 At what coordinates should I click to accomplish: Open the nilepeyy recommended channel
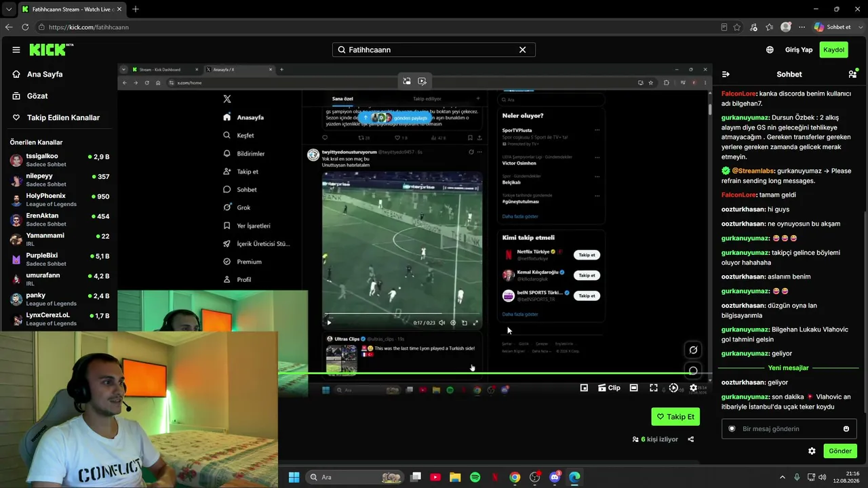[x=60, y=180]
